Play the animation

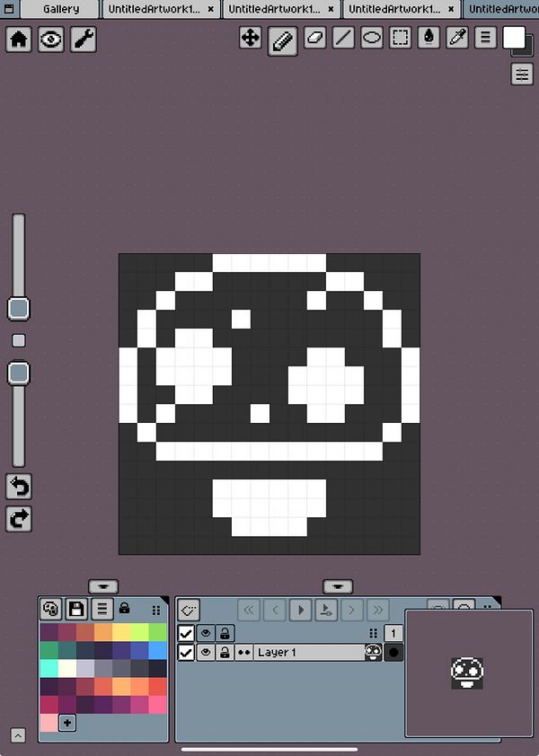point(301,610)
